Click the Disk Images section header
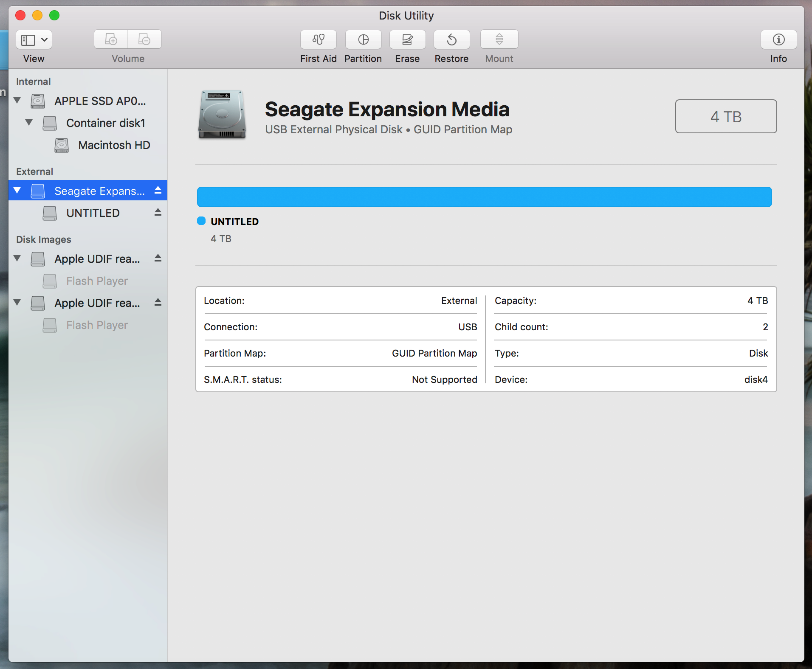Screen dimensions: 812x669 tap(44, 239)
